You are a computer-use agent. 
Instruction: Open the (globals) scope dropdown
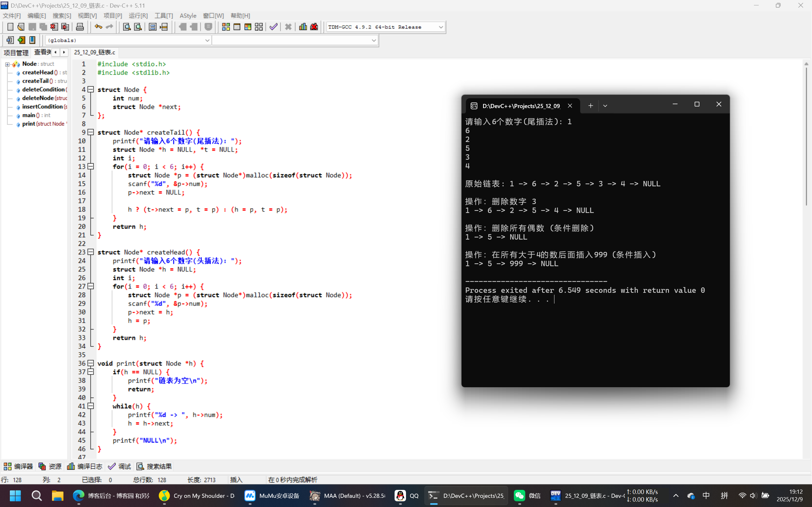[x=207, y=40]
